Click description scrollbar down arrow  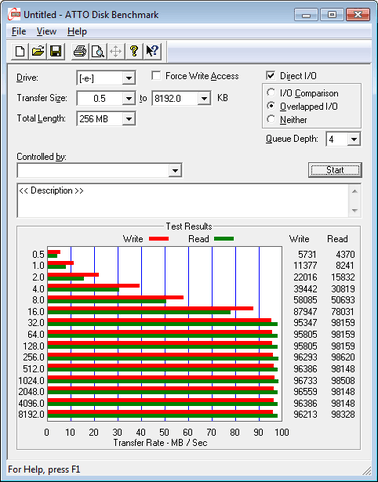pos(355,210)
